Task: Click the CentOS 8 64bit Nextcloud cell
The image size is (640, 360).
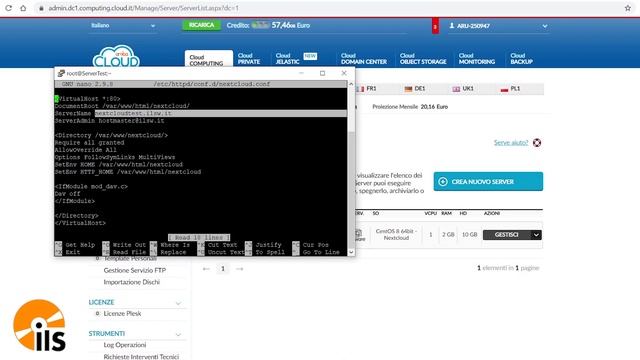Action: 396,234
